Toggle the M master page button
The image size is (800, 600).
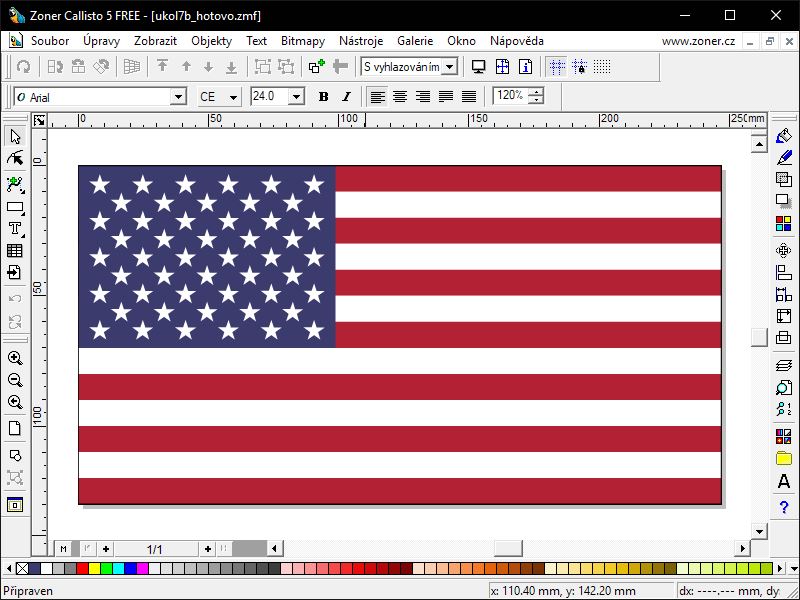(x=63, y=549)
